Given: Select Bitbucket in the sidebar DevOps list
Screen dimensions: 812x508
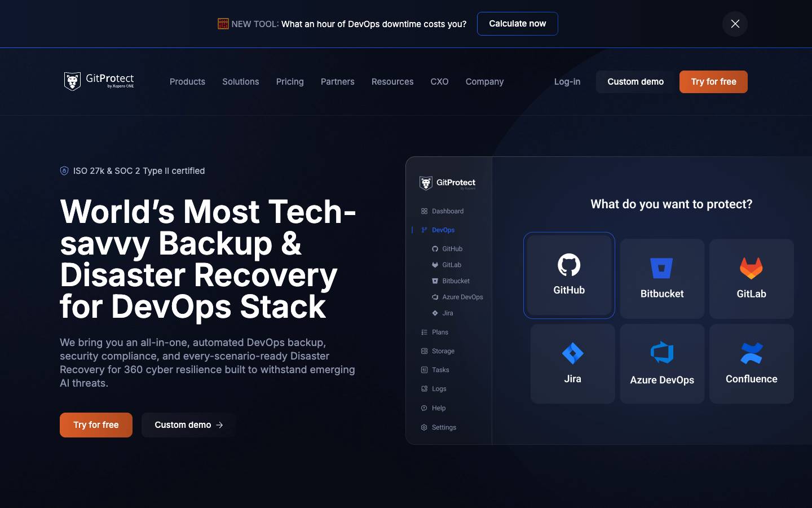Looking at the screenshot, I should (x=451, y=281).
